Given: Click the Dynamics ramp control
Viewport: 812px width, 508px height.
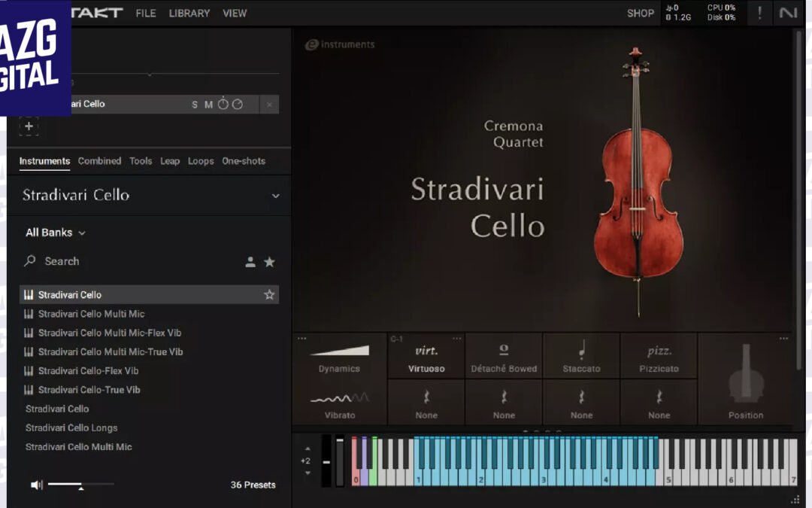Looking at the screenshot, I should tap(339, 357).
